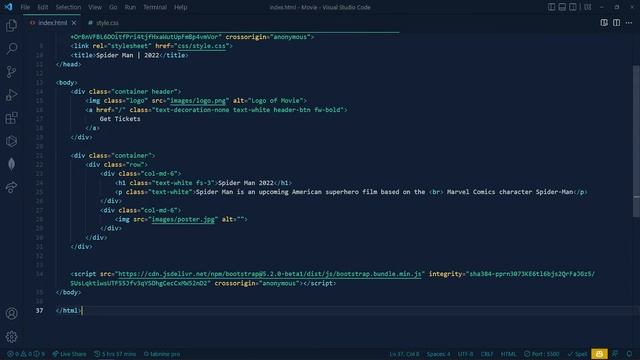Open the Edit menu
Viewport: 640px width, 360px height.
tap(42, 7)
